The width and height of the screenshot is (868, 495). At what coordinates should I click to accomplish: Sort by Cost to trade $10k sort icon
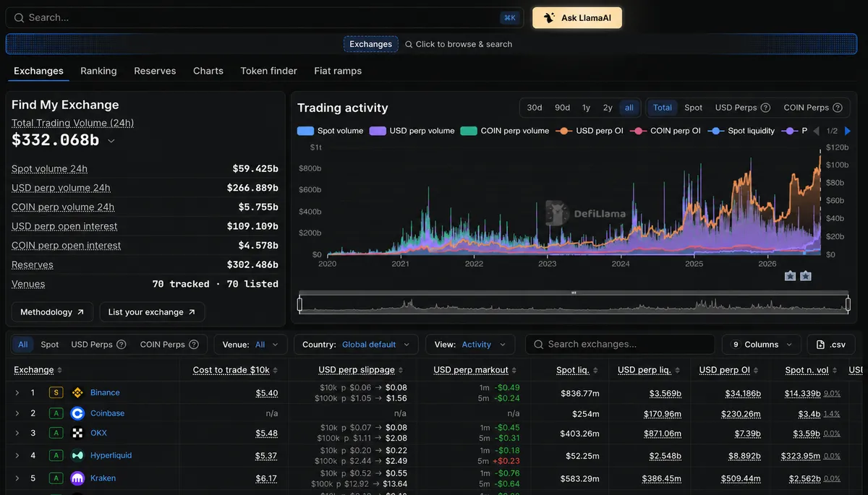coord(276,370)
